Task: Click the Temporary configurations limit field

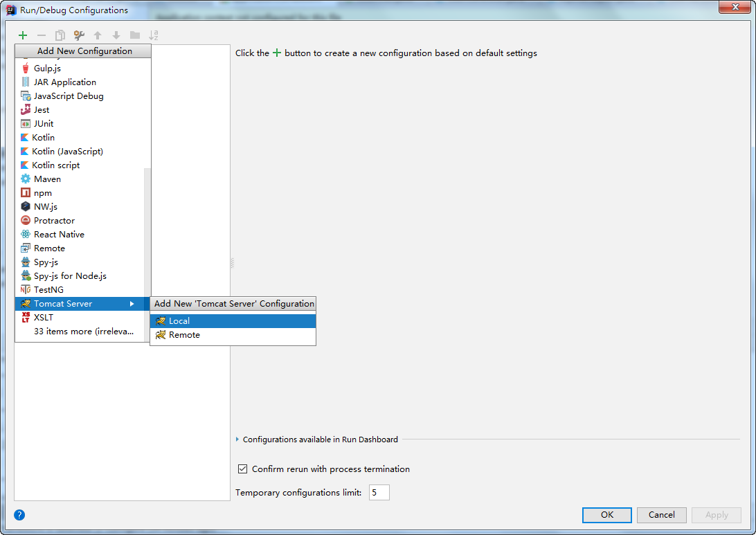Action: [379, 493]
